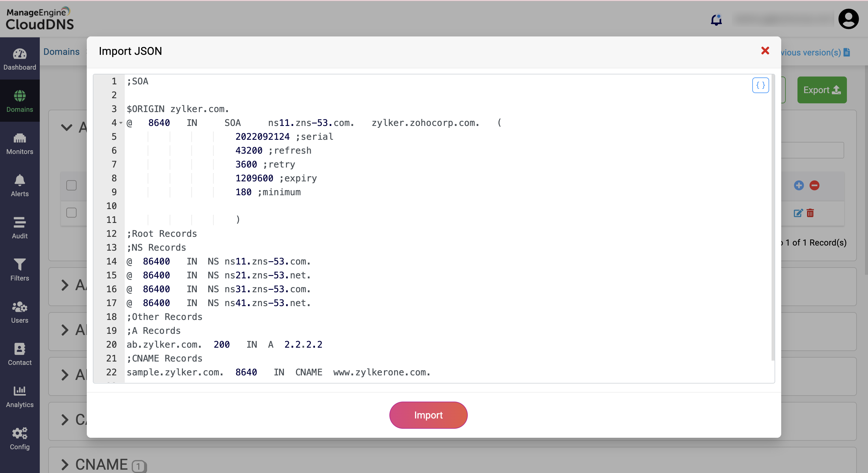The height and width of the screenshot is (473, 868).
Task: Toggle the header row select-all checkbox
Action: click(71, 185)
